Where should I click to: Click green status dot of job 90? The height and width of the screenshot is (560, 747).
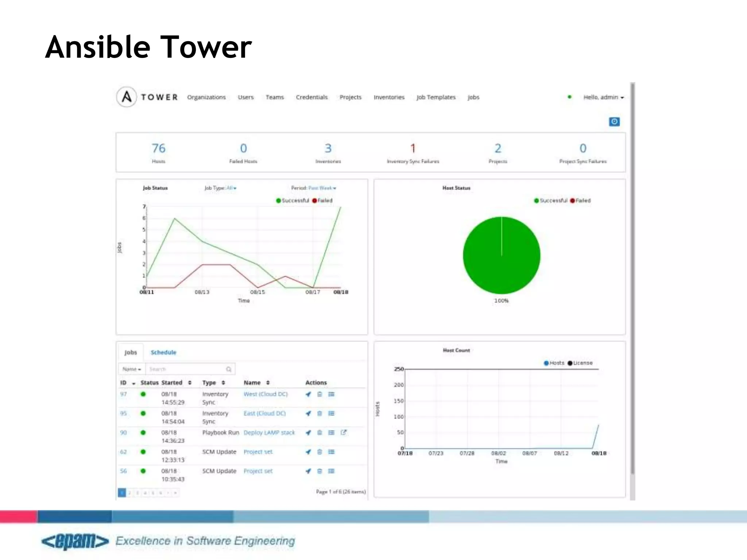point(143,433)
